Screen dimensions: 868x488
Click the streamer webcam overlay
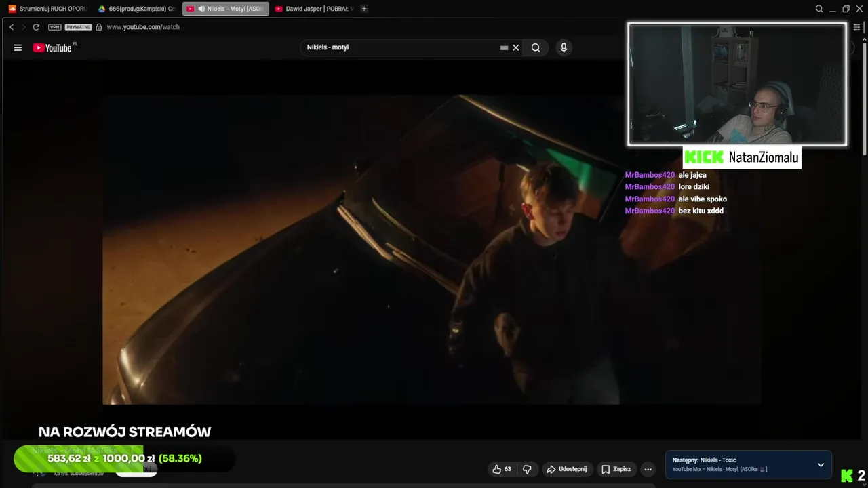pyautogui.click(x=737, y=85)
